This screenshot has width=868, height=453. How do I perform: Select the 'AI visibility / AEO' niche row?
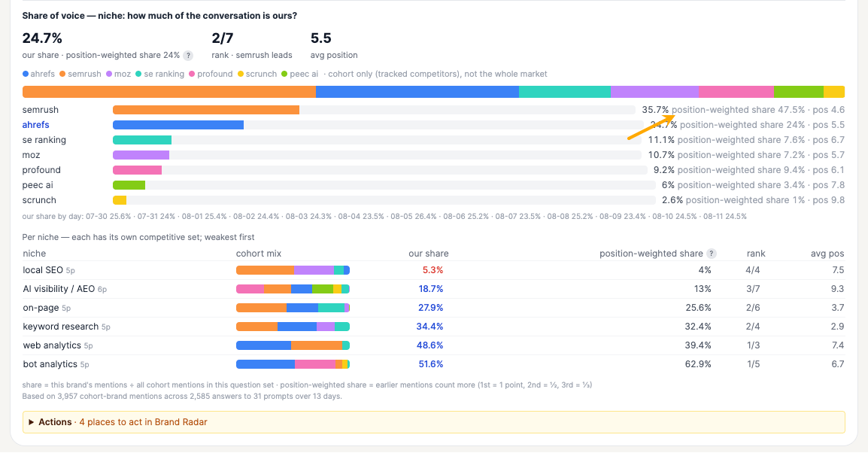click(x=433, y=289)
